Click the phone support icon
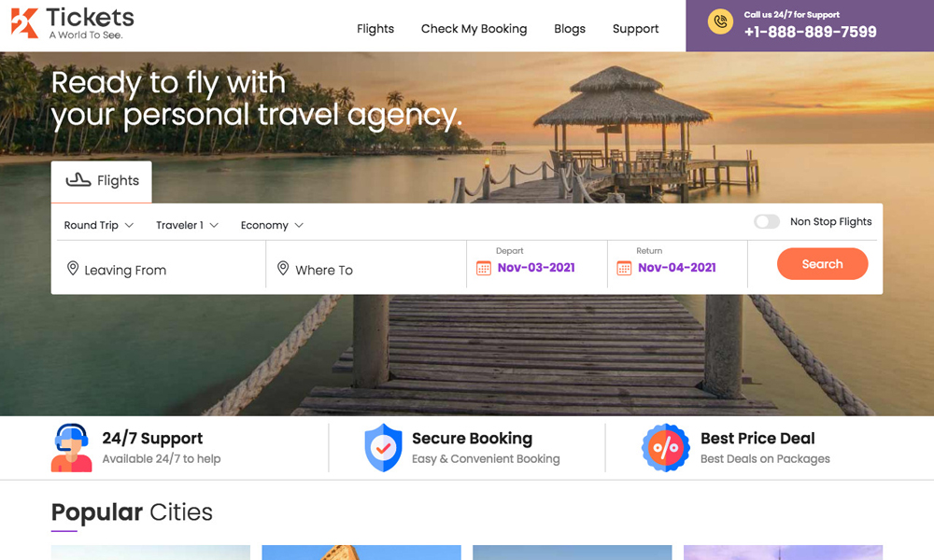This screenshot has width=934, height=560. tap(720, 22)
